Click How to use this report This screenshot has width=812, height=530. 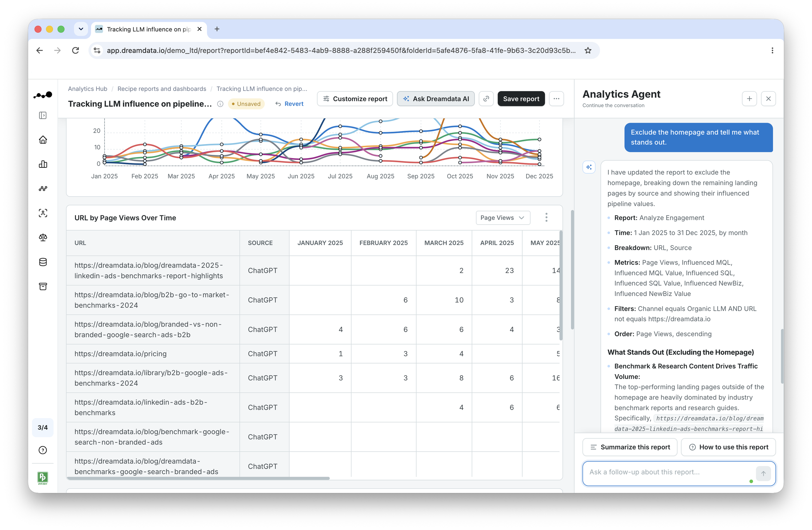point(729,447)
